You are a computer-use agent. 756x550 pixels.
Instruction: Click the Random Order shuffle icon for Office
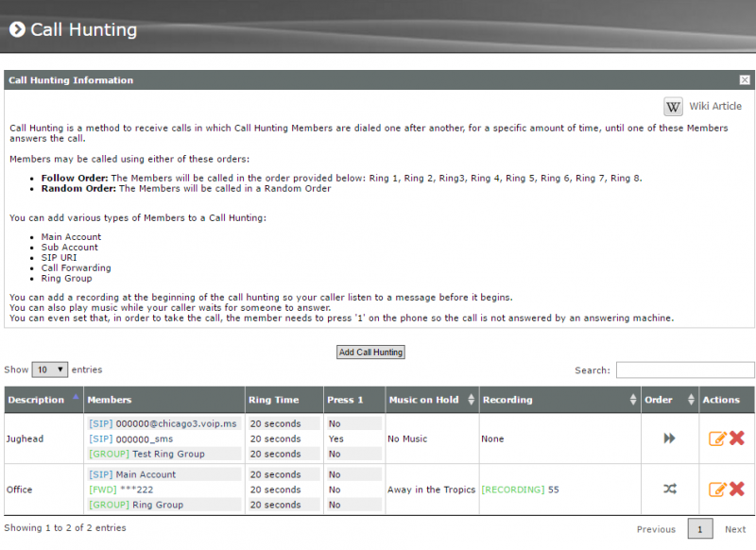670,489
